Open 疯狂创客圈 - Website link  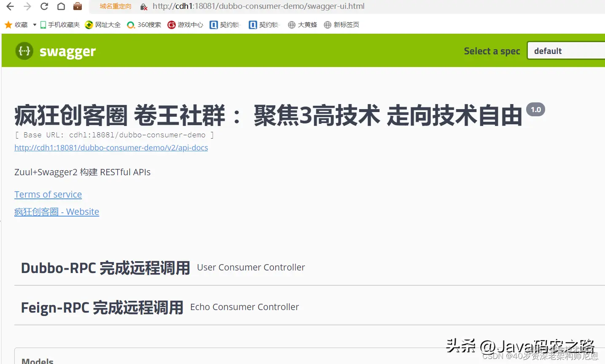click(57, 211)
